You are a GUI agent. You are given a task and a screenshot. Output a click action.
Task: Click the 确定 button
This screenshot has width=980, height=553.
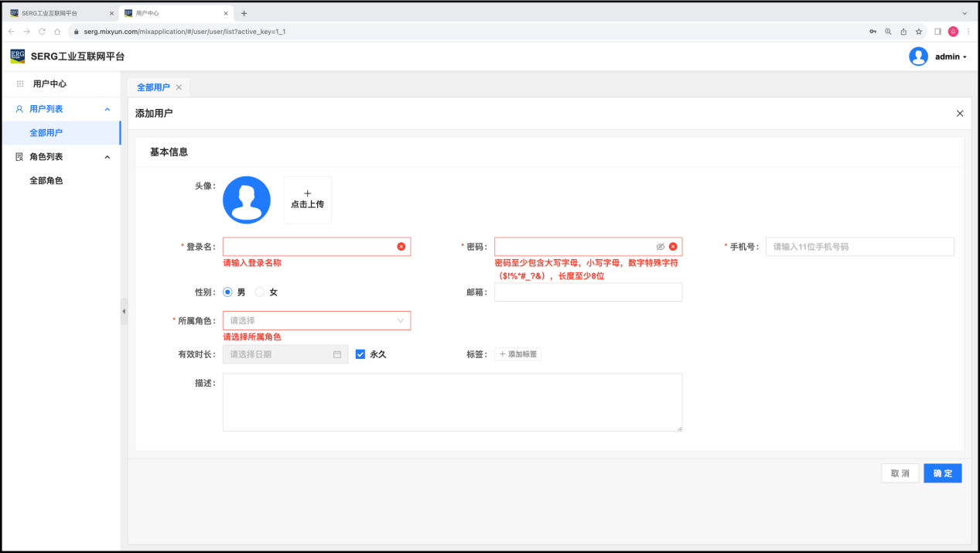[x=942, y=473]
